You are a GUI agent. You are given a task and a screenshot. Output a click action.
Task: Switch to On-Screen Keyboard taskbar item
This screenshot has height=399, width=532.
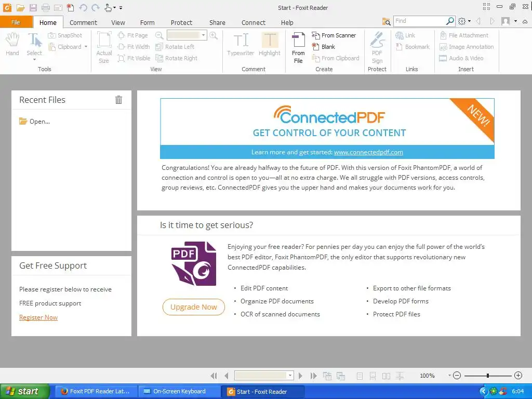click(179, 391)
